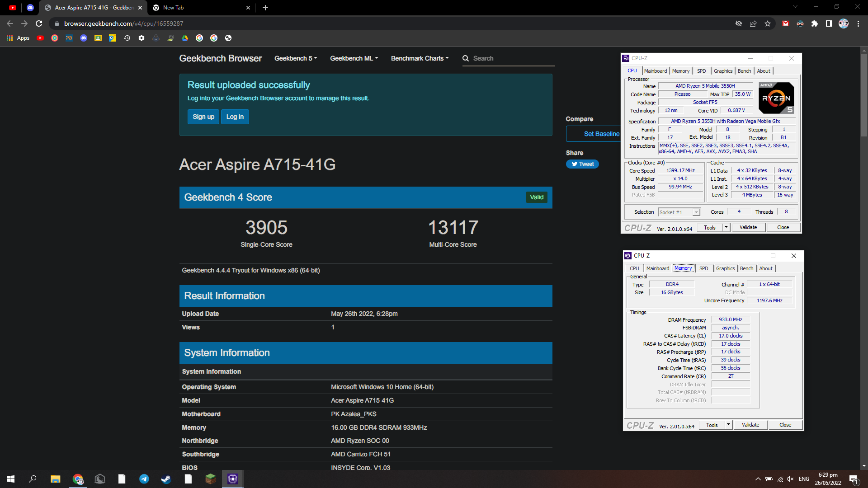Click the Sign up button

coord(203,117)
